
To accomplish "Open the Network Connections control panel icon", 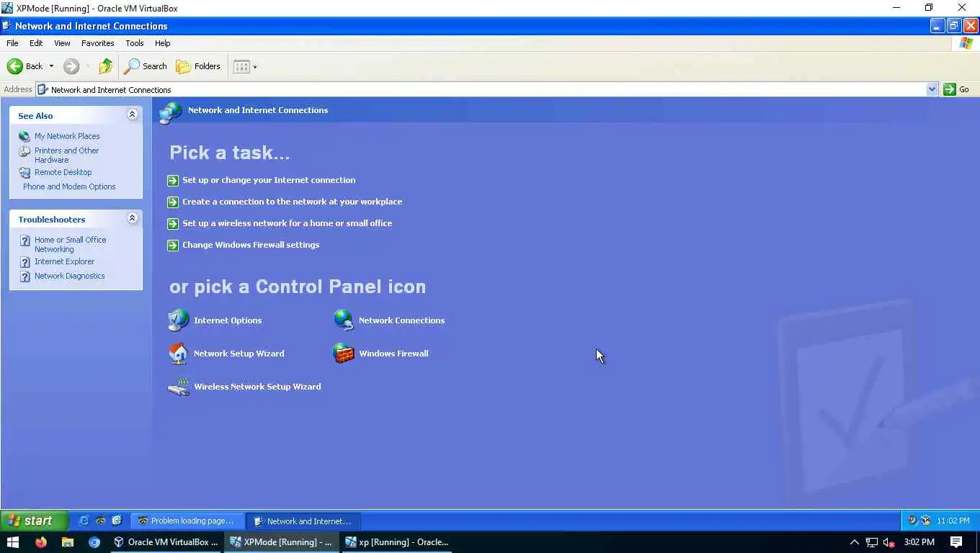I will tap(389, 320).
